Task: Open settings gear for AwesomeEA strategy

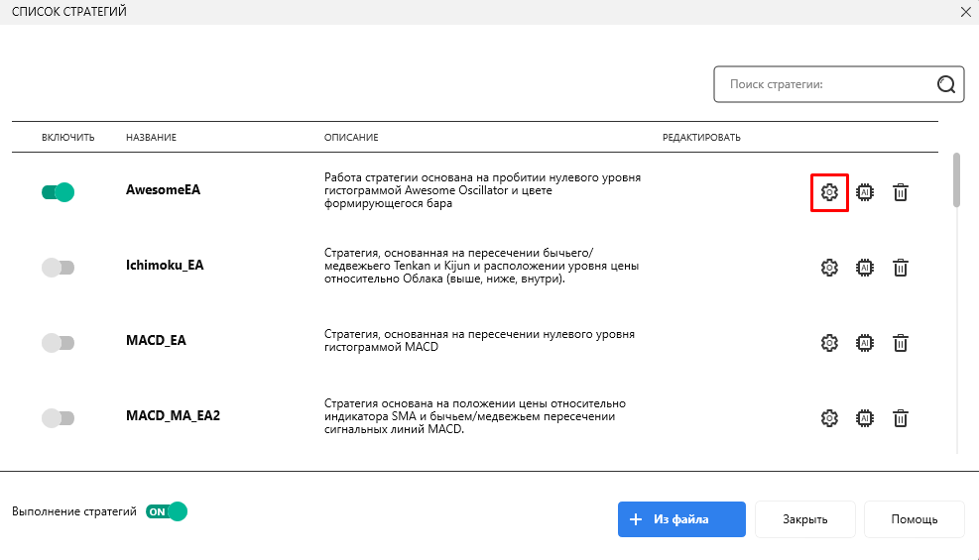Action: 829,192
